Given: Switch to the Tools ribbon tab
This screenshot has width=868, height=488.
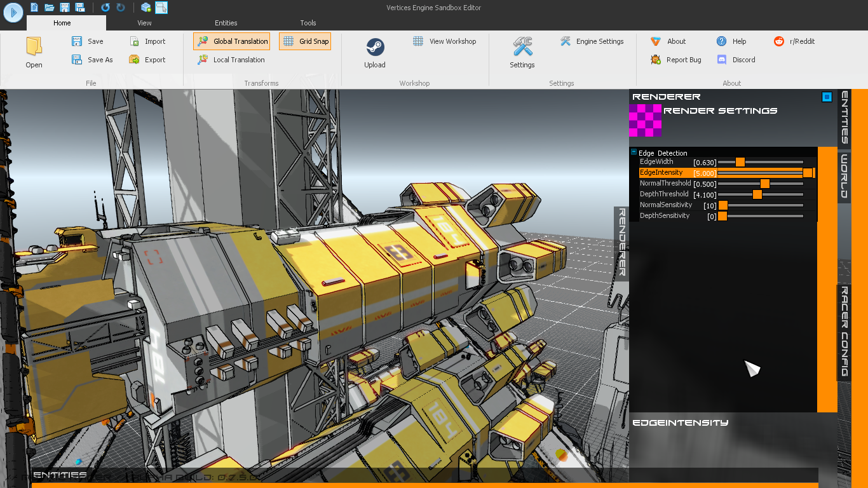Looking at the screenshot, I should (308, 23).
